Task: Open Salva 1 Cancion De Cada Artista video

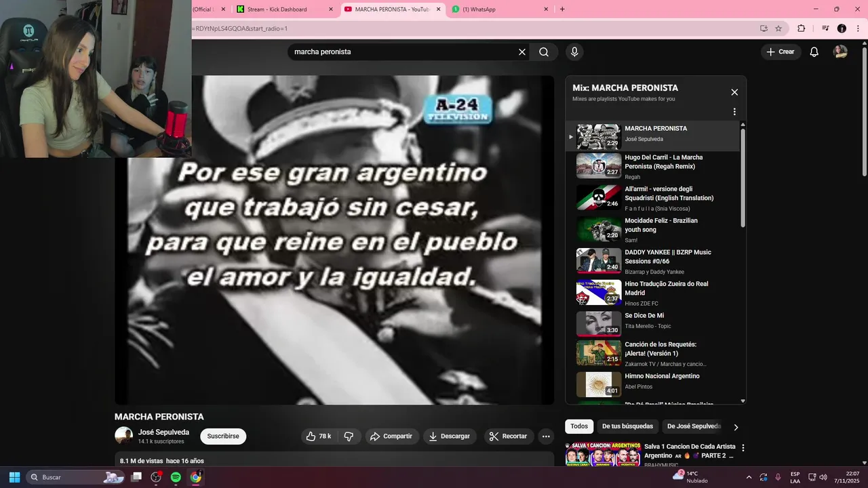Action: (689, 451)
